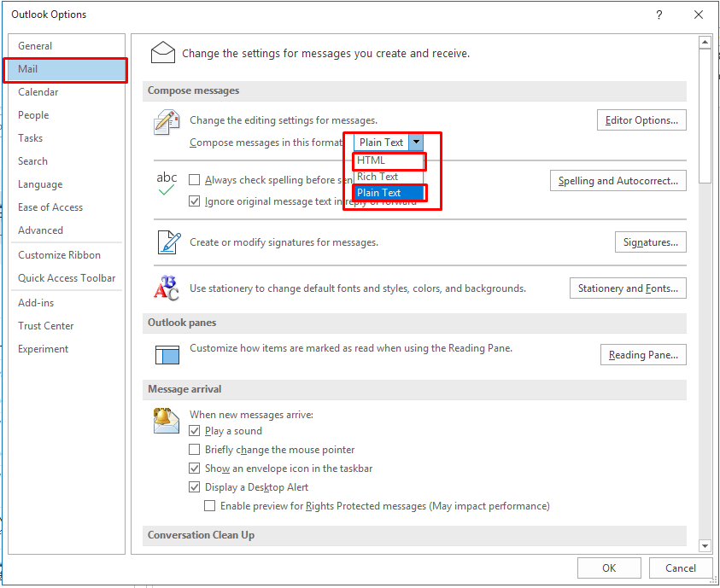Click the 'Compose messages' section heading
The image size is (720, 588).
(x=193, y=90)
